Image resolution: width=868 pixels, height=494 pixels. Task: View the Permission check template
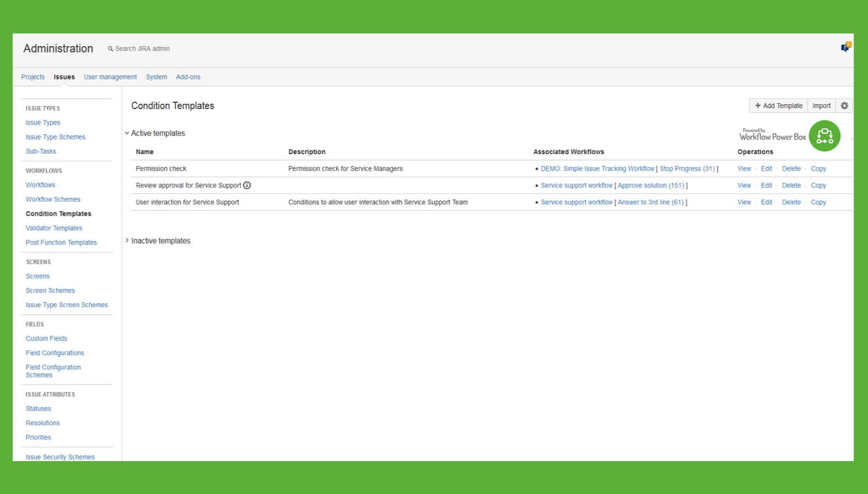point(744,169)
